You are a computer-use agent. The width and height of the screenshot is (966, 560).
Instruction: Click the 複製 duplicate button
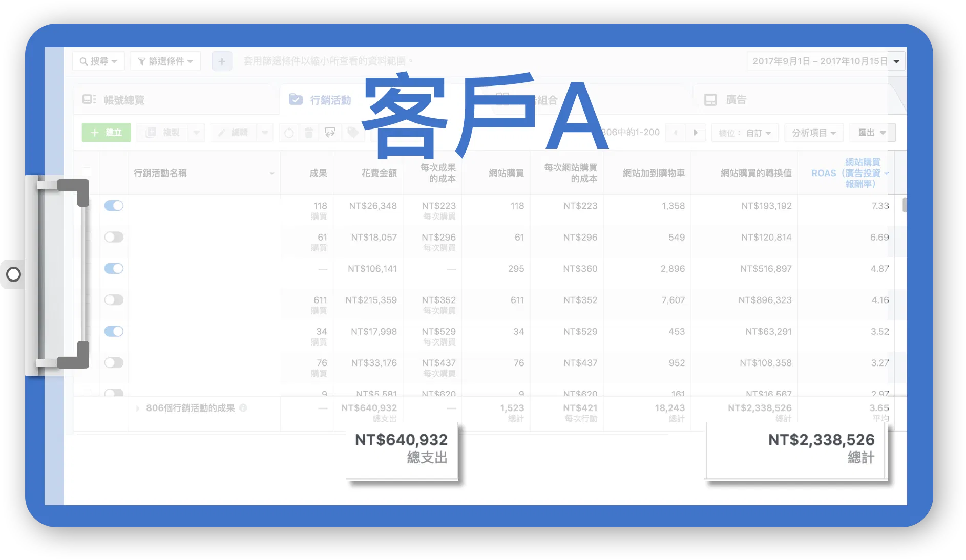point(163,133)
